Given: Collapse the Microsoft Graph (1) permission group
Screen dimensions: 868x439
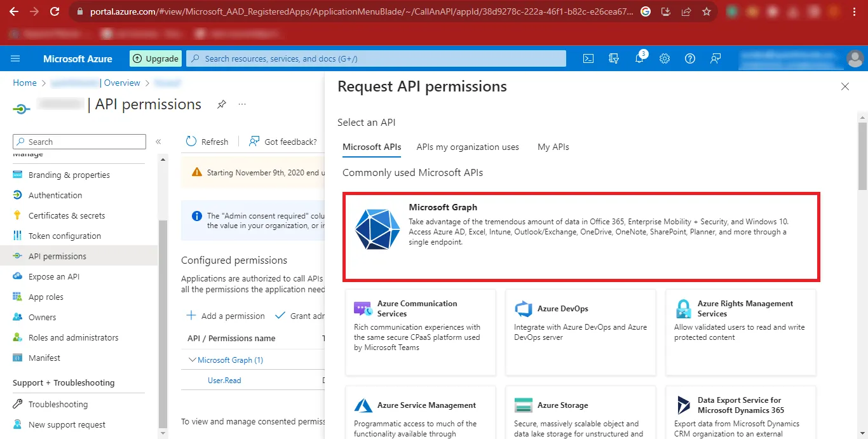Looking at the screenshot, I should tap(193, 360).
